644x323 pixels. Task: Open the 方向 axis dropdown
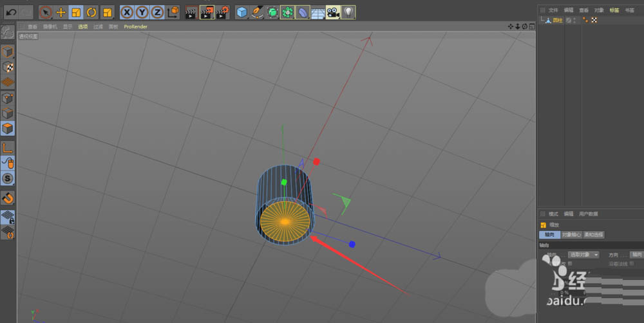[x=636, y=255]
